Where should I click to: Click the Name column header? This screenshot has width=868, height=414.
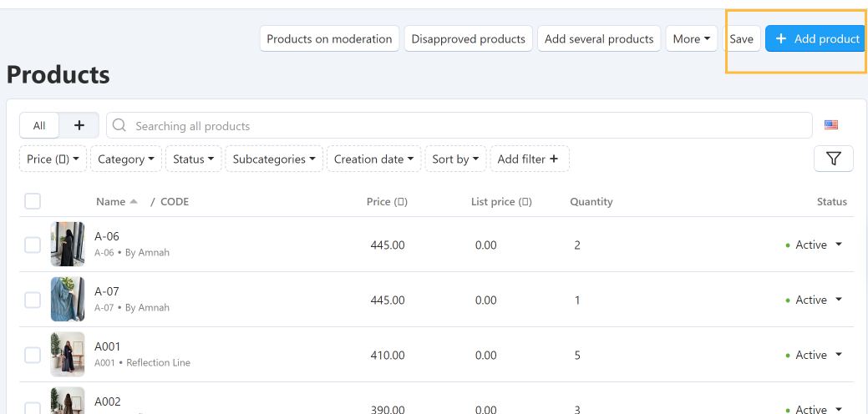click(111, 202)
